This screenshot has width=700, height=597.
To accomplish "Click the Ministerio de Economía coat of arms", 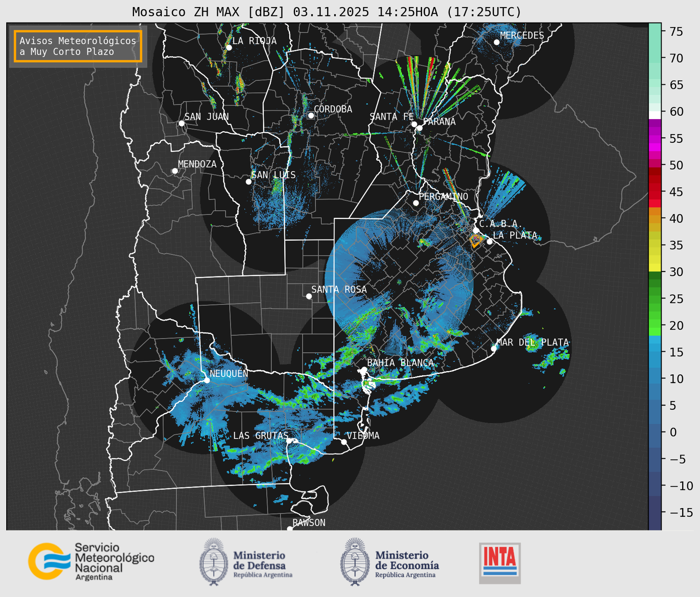I will point(355,562).
